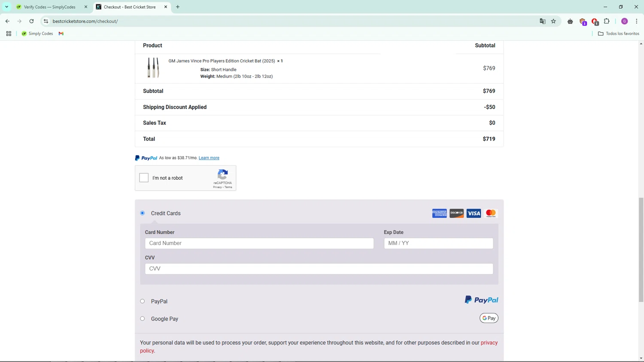Bookmark this page with the star icon
Viewport: 644px width, 362px height.
point(553,21)
